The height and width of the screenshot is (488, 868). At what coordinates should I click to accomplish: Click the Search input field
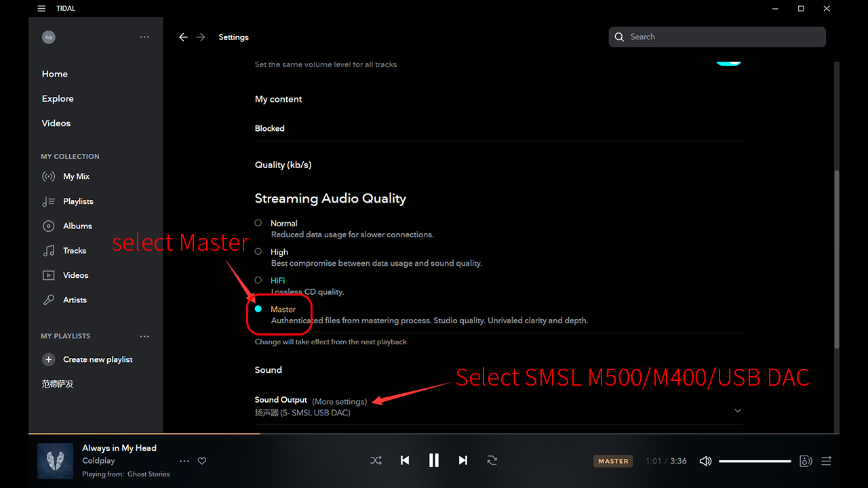(x=717, y=37)
